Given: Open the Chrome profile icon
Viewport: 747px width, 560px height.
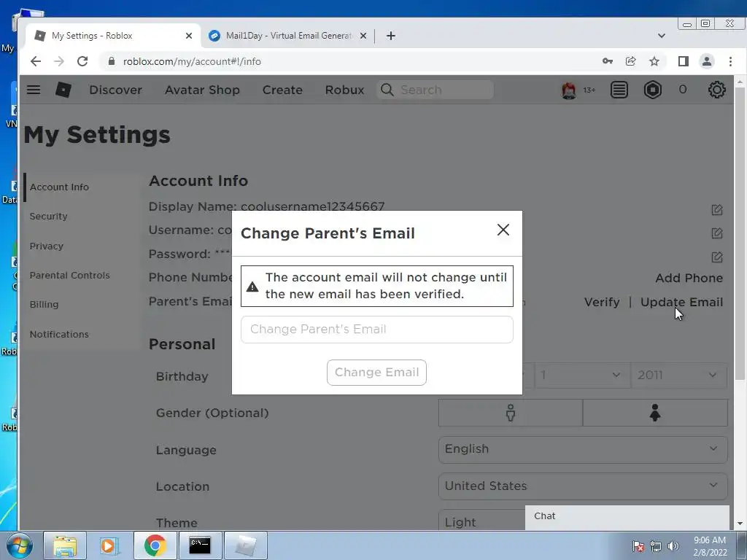Looking at the screenshot, I should tap(706, 61).
